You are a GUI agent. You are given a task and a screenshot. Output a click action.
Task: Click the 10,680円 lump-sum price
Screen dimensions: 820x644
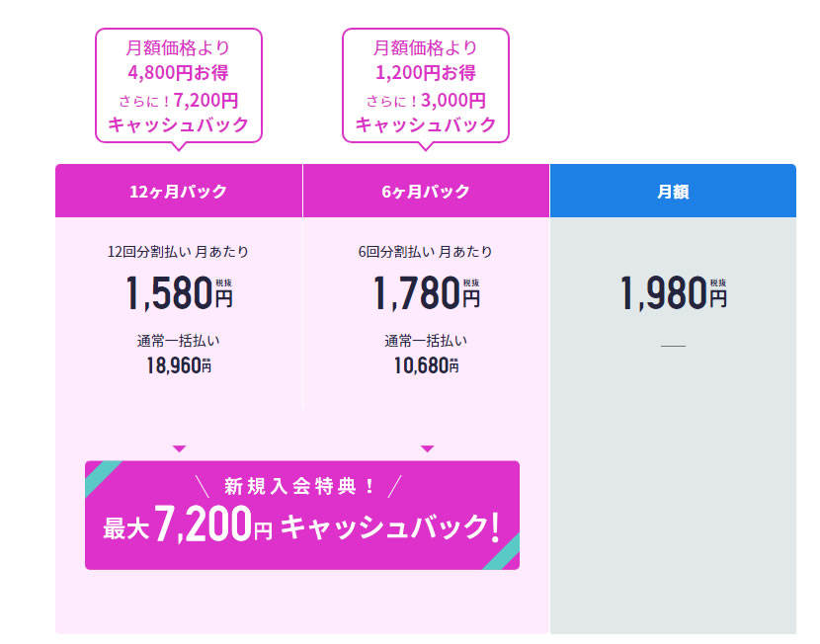point(426,365)
